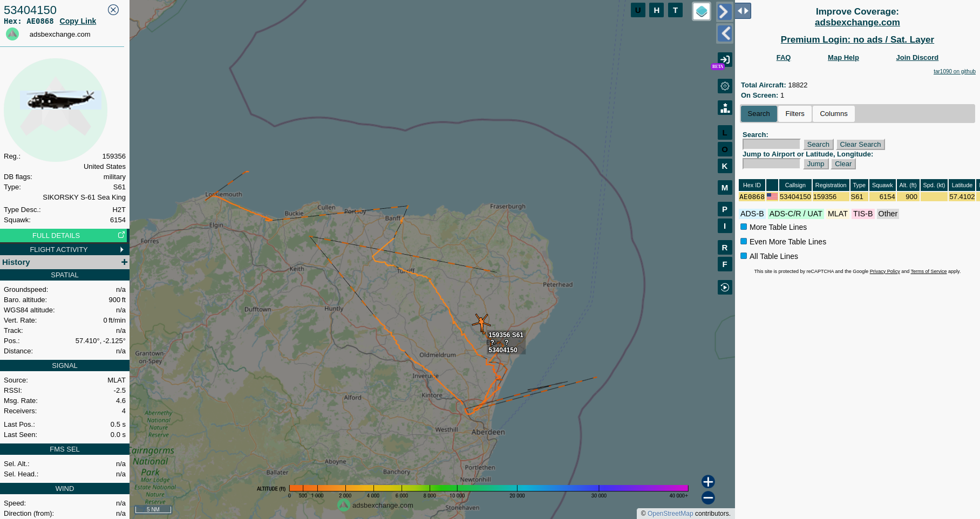
Task: Sort table by Alt. (ft) column
Action: (908, 185)
